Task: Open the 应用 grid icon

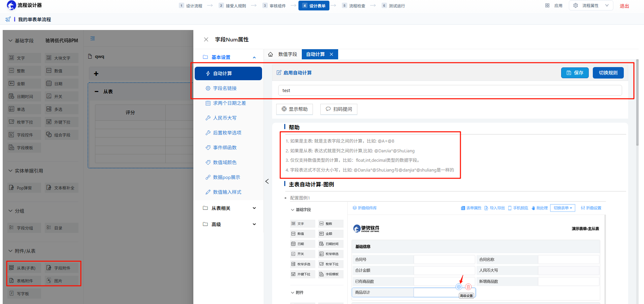Action: [547, 5]
